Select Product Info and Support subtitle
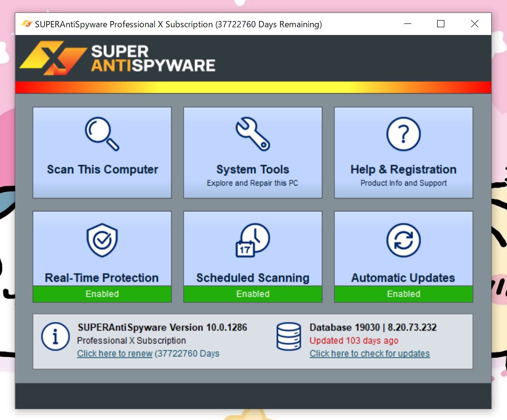The height and width of the screenshot is (420, 507). (404, 183)
